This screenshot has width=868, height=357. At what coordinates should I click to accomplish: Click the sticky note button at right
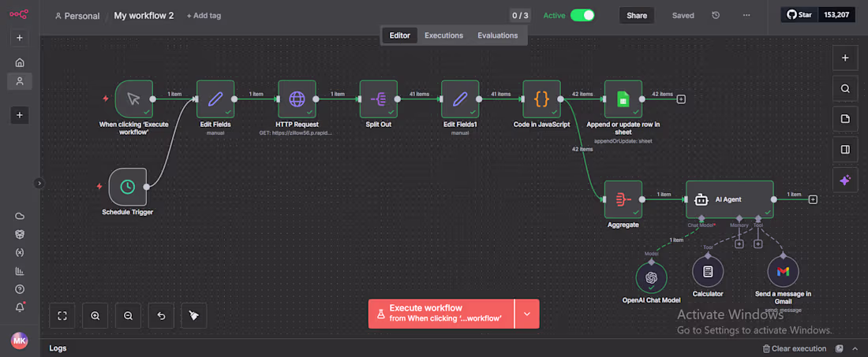845,119
